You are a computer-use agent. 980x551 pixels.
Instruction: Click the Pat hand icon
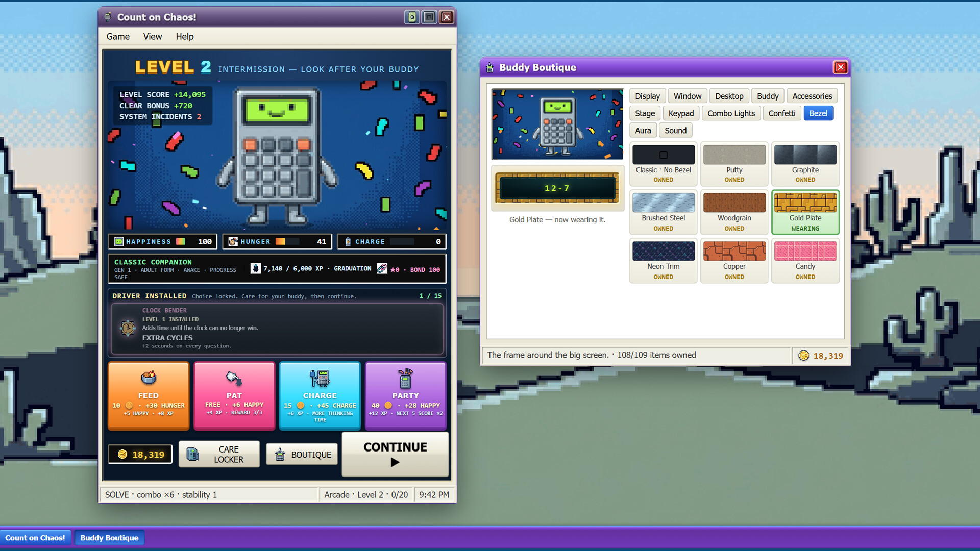coord(234,378)
